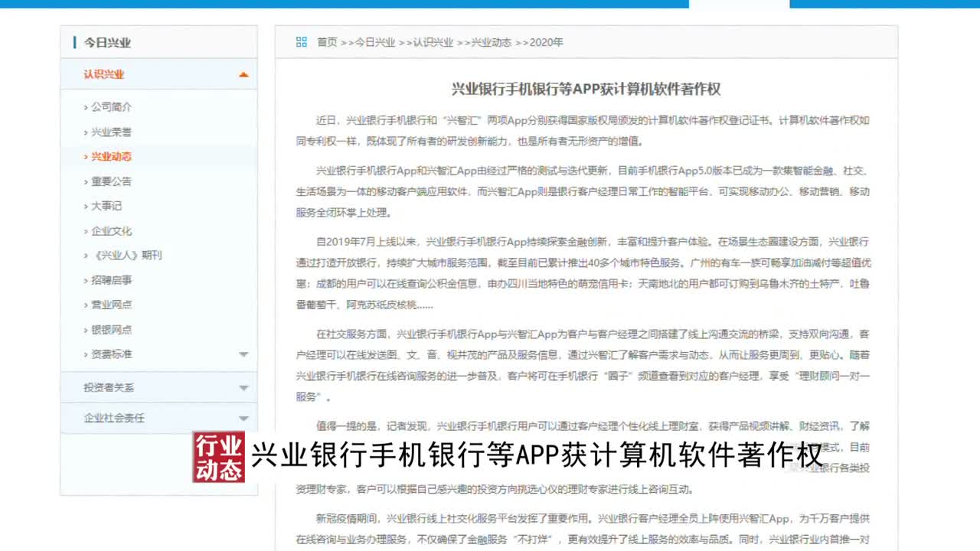Screen dimensions: 980x551
Task: Open 银银网点 sidebar link
Action: pos(111,330)
